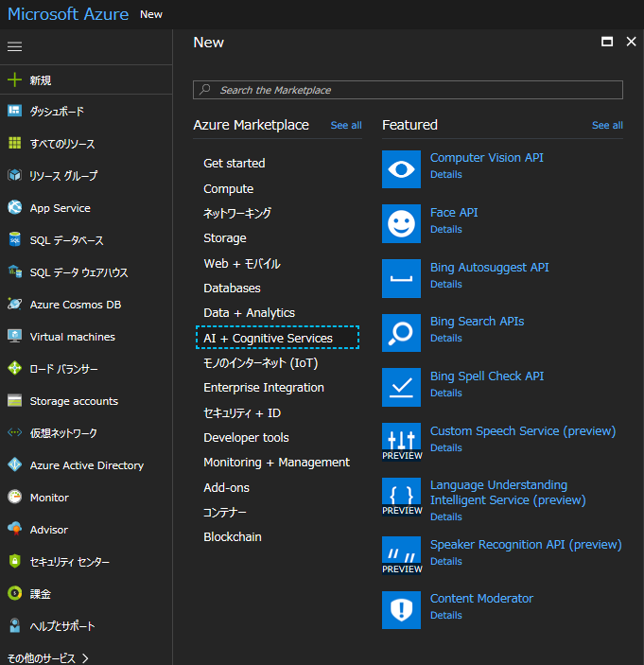Click the Computer Vision API eye icon
The image size is (644, 665).
[402, 169]
